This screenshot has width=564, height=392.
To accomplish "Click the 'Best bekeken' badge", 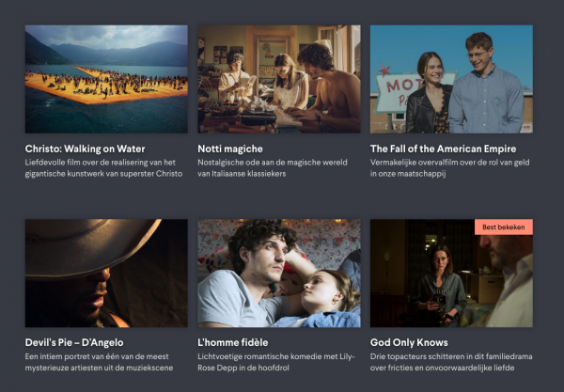I will tap(504, 227).
